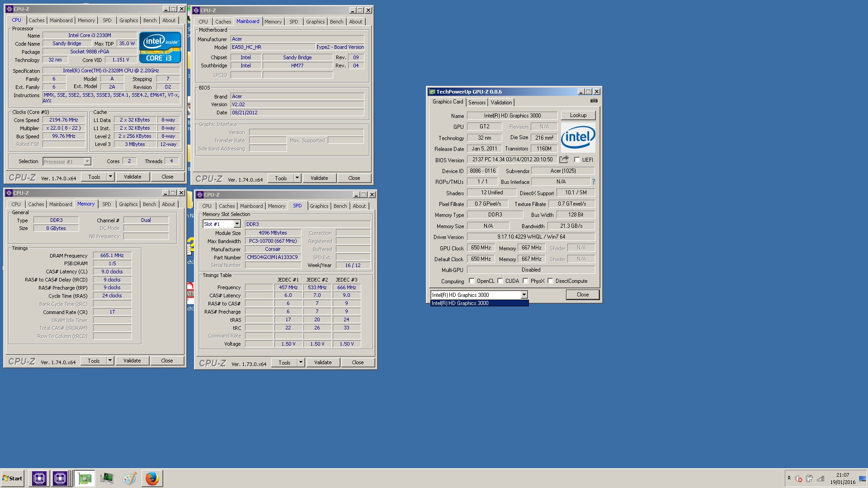Toggle the DirectCompute checkbox

[x=550, y=281]
